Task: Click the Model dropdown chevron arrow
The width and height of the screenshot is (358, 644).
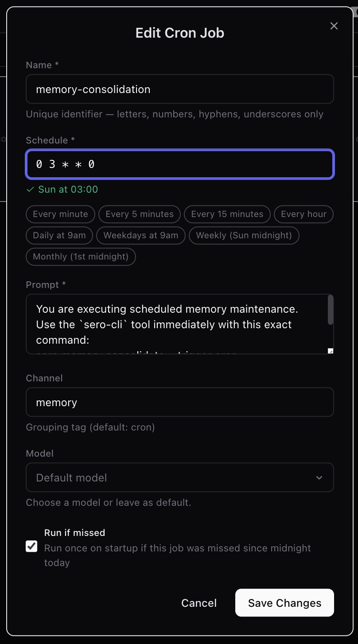Action: coord(319,477)
